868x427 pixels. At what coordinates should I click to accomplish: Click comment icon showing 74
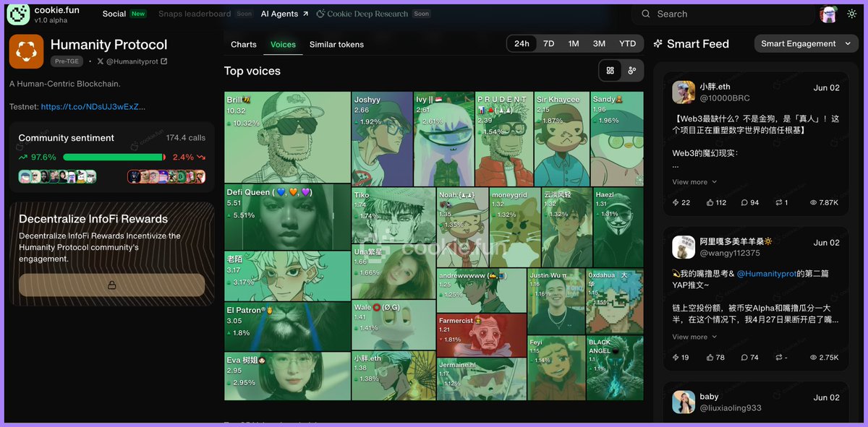tap(744, 357)
